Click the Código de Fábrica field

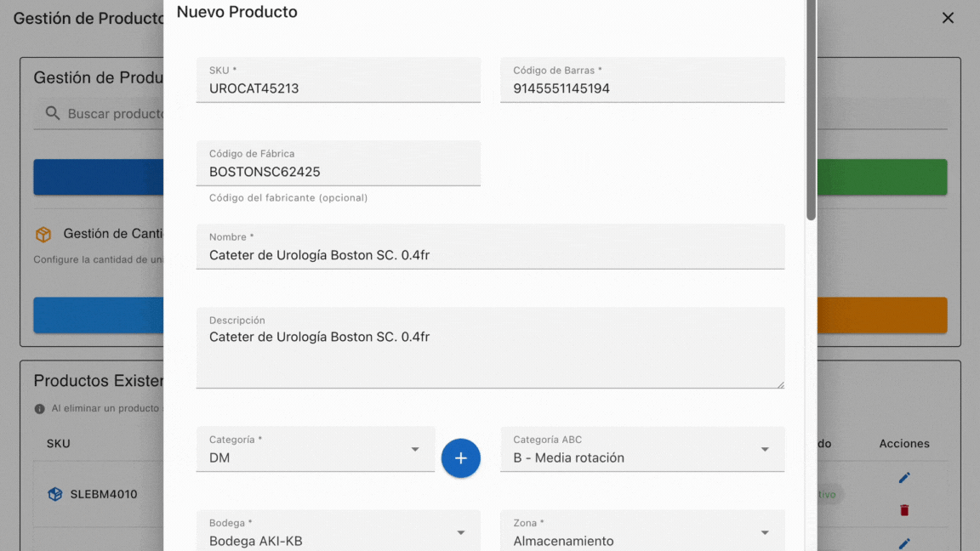(338, 172)
